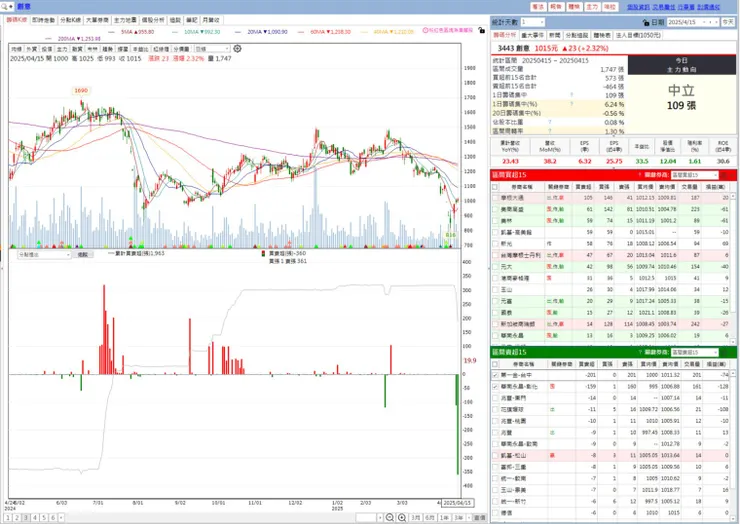Image resolution: width=740 pixels, height=524 pixels.
Task: Open the 日線 period dropdown
Action: [x=212, y=49]
